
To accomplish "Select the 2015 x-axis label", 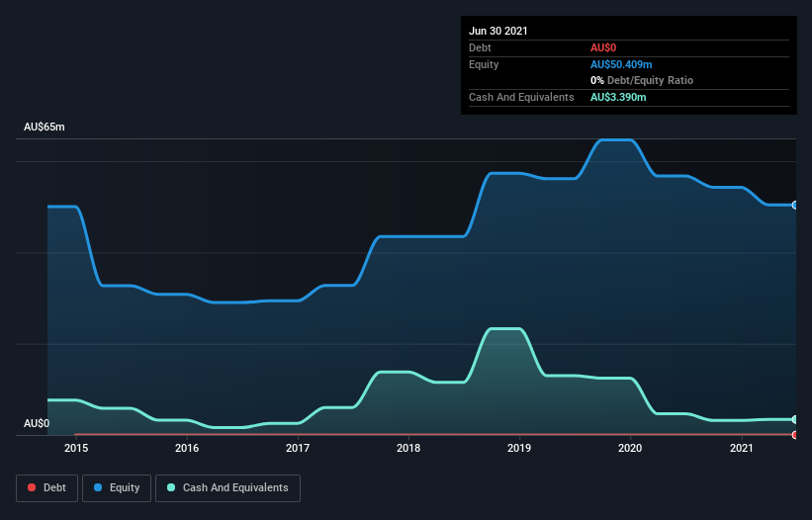I will coord(76,448).
